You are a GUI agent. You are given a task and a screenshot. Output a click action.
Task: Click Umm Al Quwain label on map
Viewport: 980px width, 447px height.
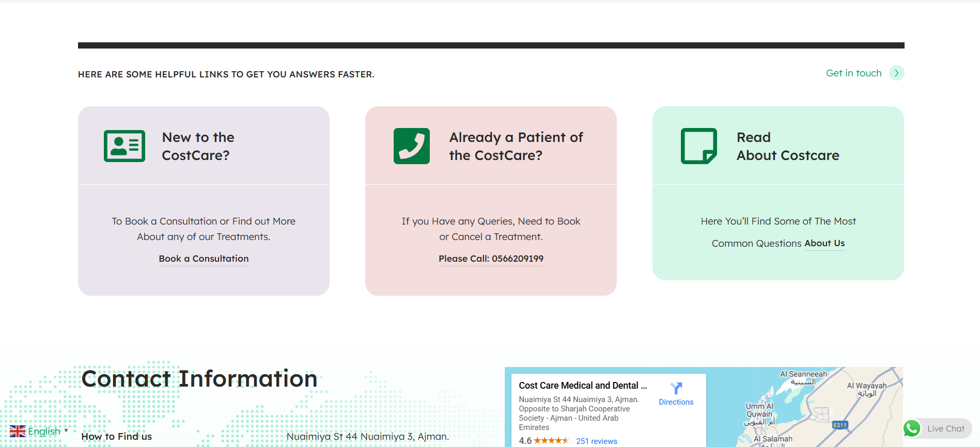759,414
